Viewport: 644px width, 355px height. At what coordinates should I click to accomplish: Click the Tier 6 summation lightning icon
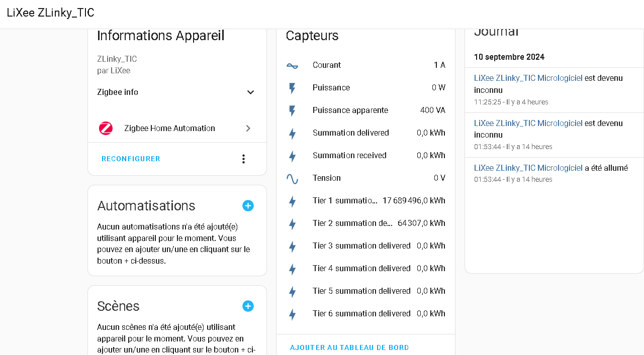click(x=292, y=314)
